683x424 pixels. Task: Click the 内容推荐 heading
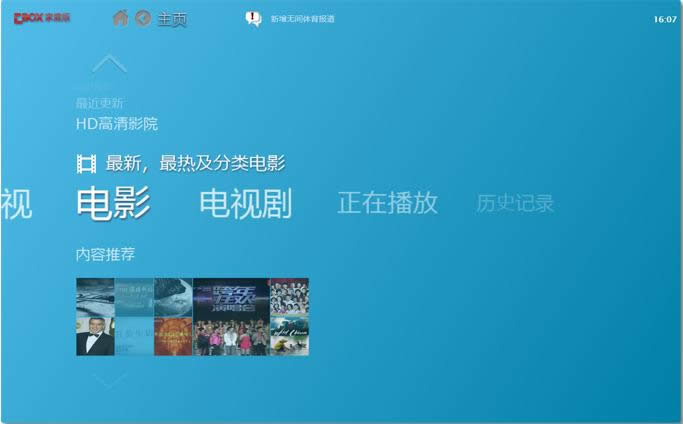pos(105,254)
